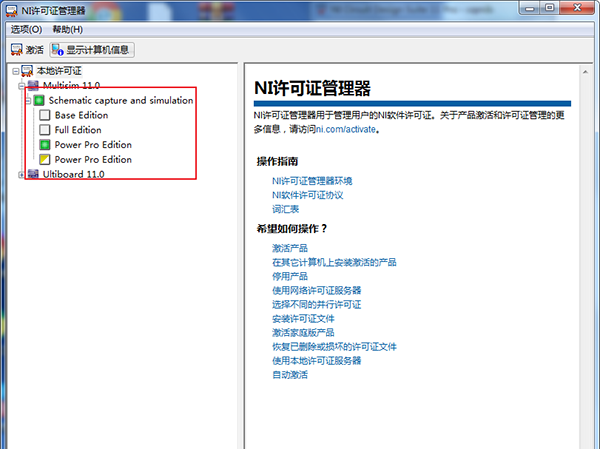Click the Ultiboard 11.0 product icon
Screen dimensions: 600x449
pos(33,174)
